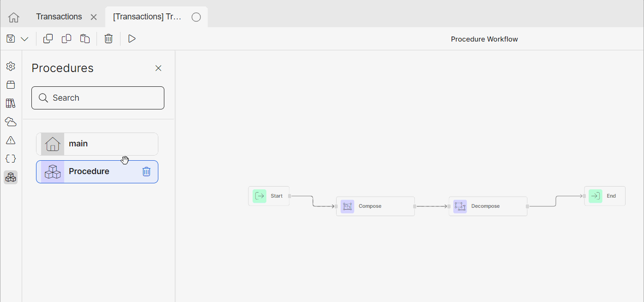
Task: Select the main procedure item
Action: pyautogui.click(x=97, y=144)
